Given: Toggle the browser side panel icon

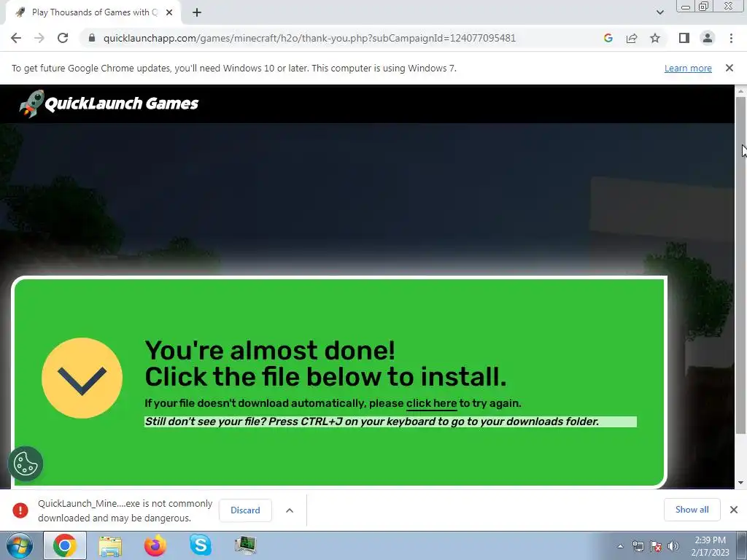Looking at the screenshot, I should coord(684,38).
